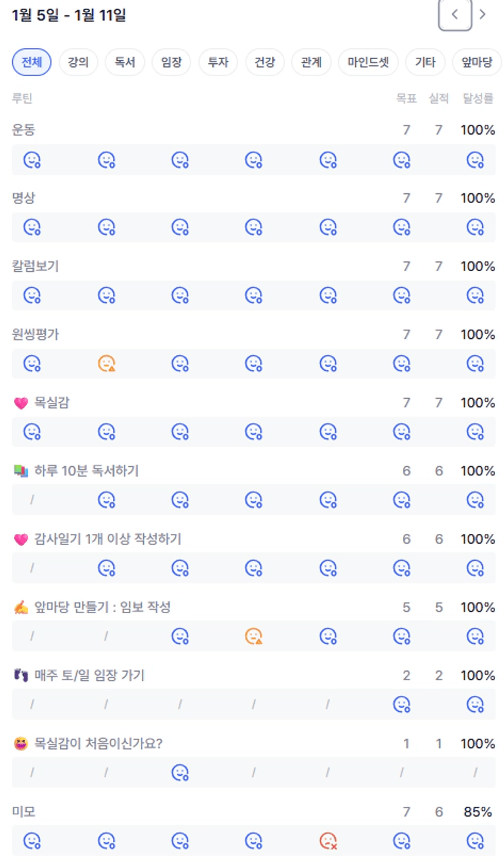Viewport: 504px width, 863px height.
Task: Click the blue smiley in 목실감이 처음이신가요 row
Action: pos(180,773)
